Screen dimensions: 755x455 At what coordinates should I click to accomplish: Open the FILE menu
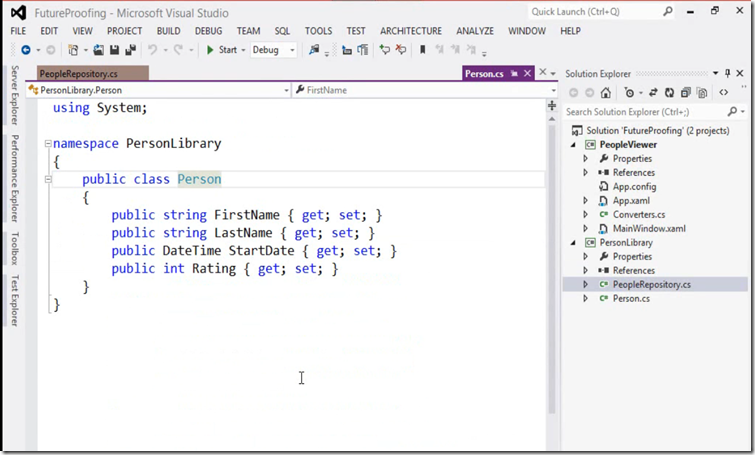pyautogui.click(x=18, y=31)
